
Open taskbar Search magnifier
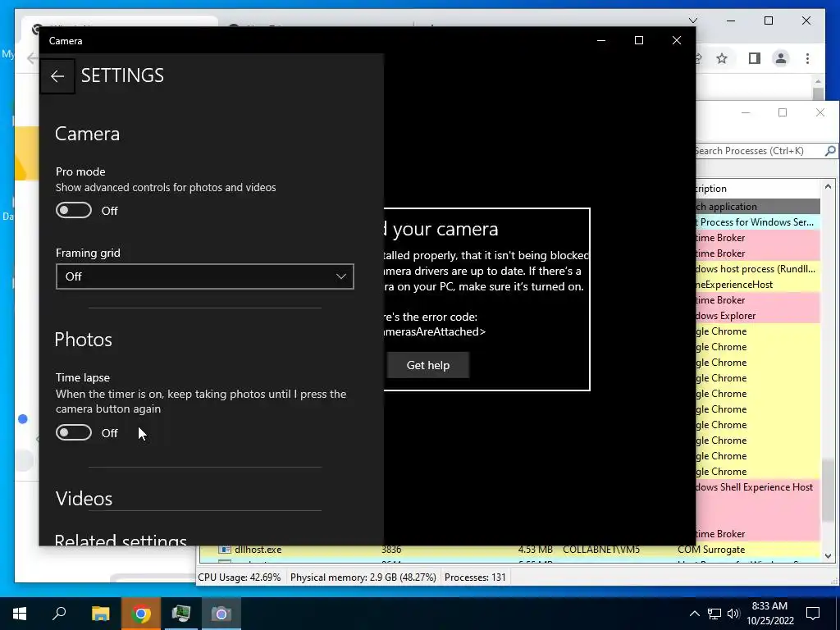coord(59,614)
